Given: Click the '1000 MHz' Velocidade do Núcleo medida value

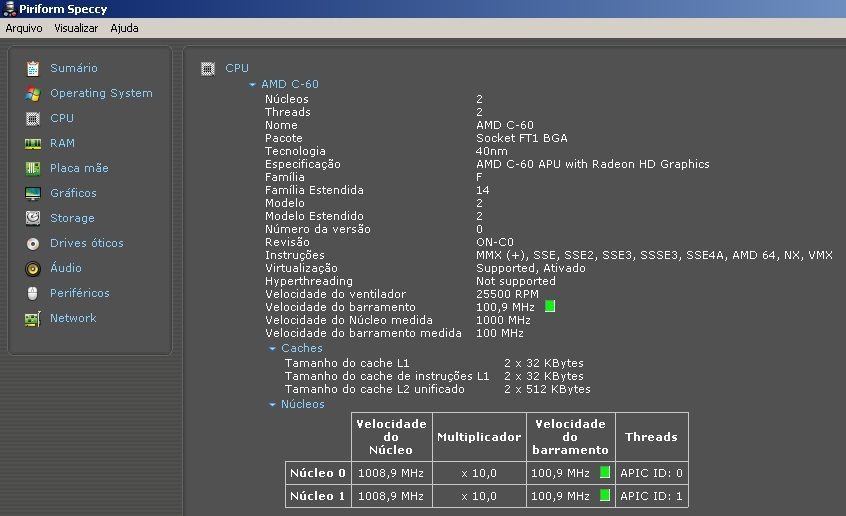Looking at the screenshot, I should coord(503,320).
